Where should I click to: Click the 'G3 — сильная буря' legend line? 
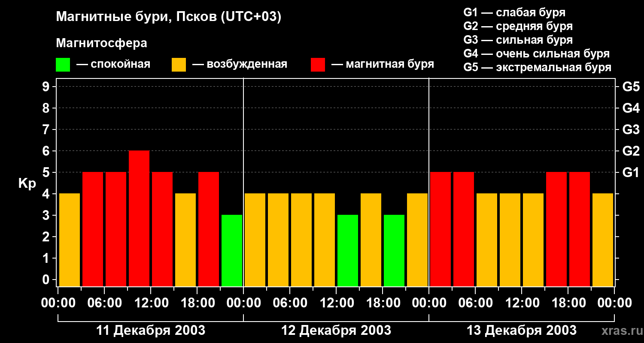[518, 40]
